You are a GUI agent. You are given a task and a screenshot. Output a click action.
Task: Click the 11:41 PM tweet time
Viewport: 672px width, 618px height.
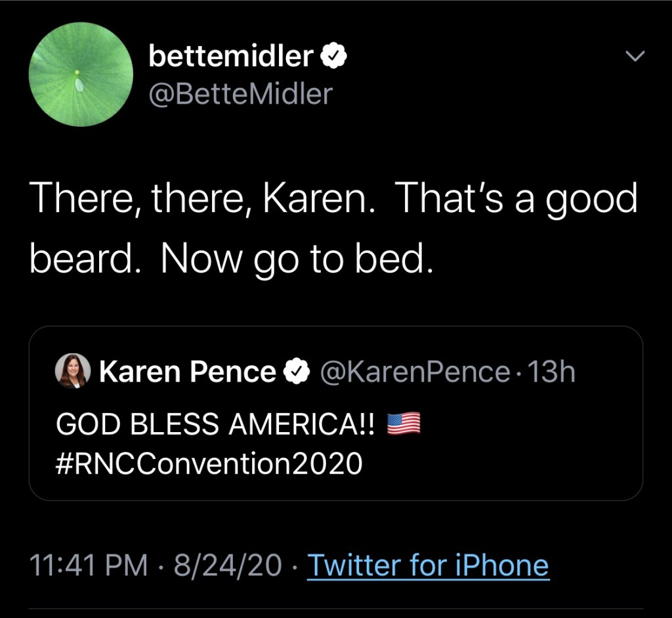pyautogui.click(x=89, y=565)
